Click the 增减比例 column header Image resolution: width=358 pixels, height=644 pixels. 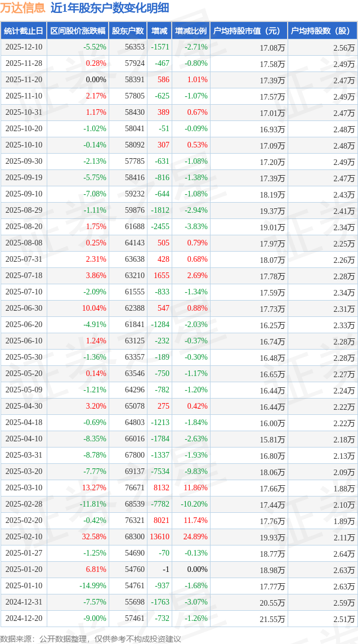click(190, 31)
